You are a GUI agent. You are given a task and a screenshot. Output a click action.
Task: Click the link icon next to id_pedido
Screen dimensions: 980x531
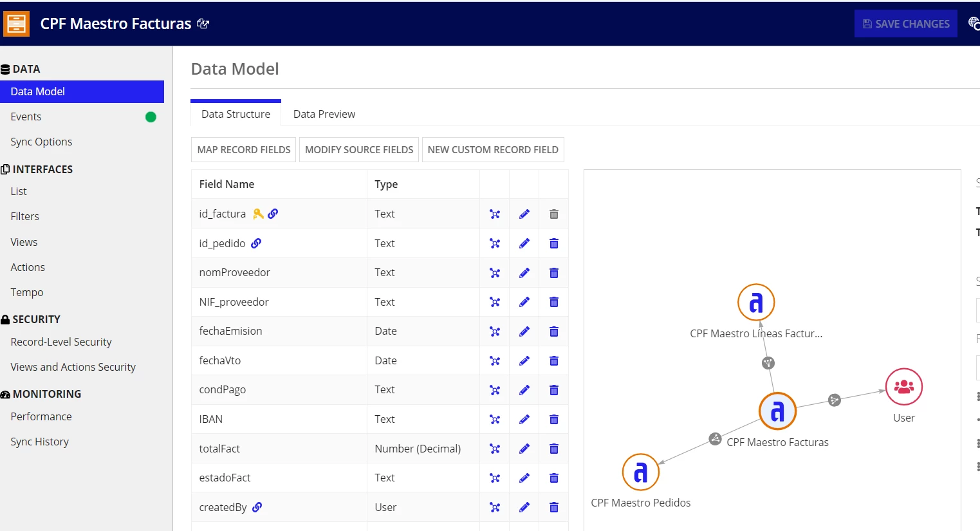(x=256, y=243)
